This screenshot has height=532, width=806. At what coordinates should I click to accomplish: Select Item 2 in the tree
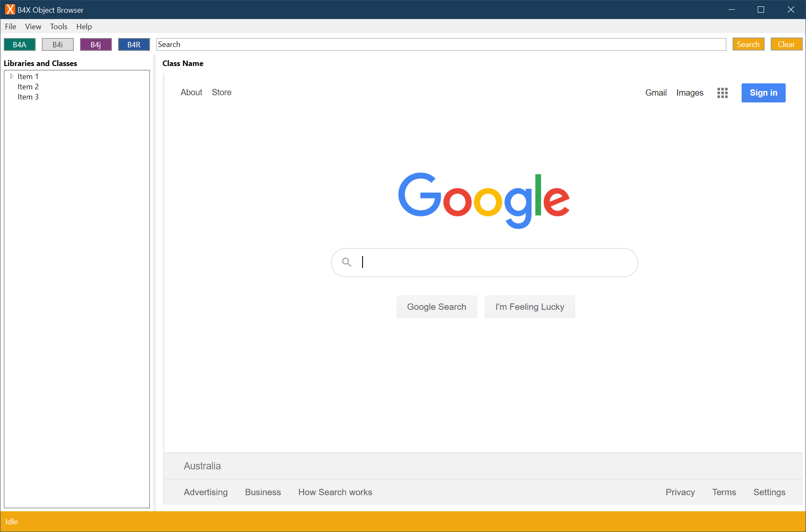(28, 87)
